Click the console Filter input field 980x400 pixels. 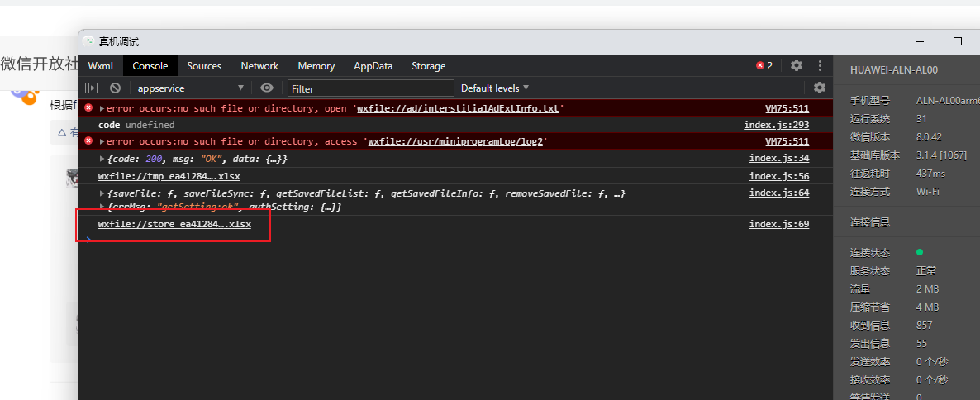pos(371,88)
